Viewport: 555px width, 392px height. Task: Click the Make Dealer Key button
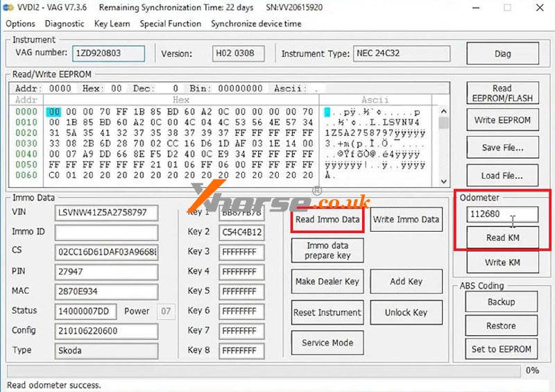pos(327,282)
